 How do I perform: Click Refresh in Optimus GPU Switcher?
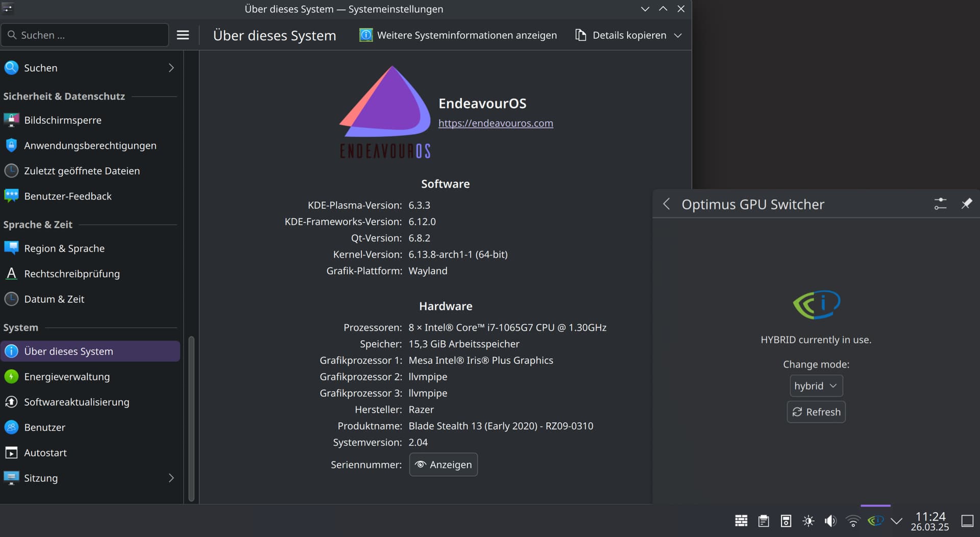pos(816,412)
